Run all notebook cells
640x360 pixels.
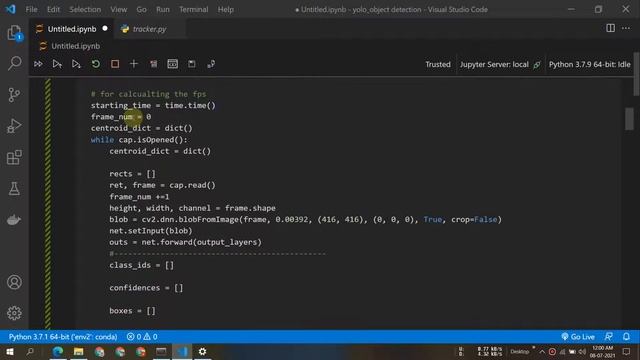(38, 64)
